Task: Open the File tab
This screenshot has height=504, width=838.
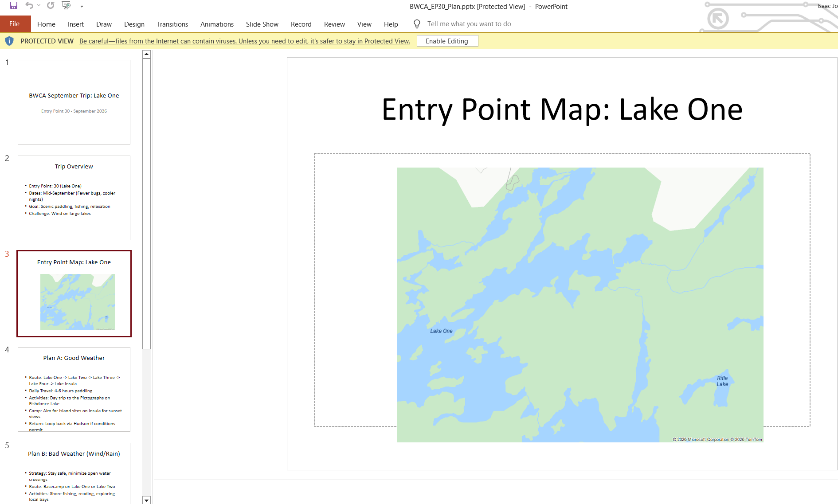Action: tap(15, 24)
